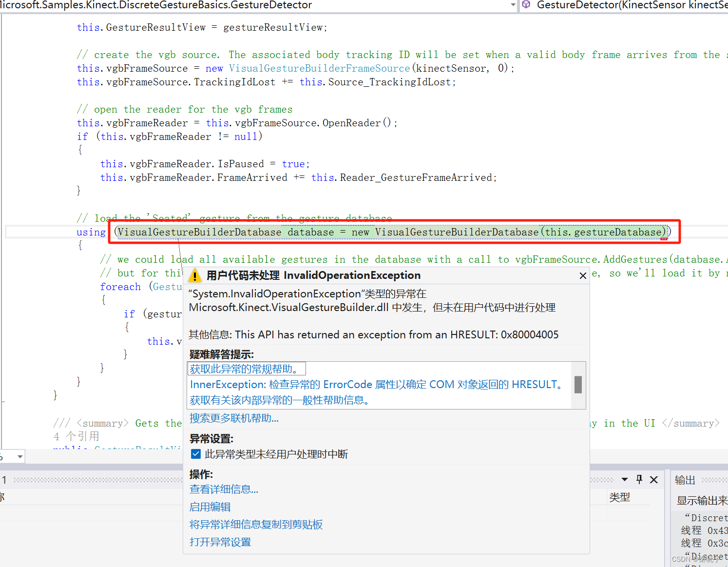Click the VisualGestureBuilderFrameSource type name in code

click(x=320, y=68)
